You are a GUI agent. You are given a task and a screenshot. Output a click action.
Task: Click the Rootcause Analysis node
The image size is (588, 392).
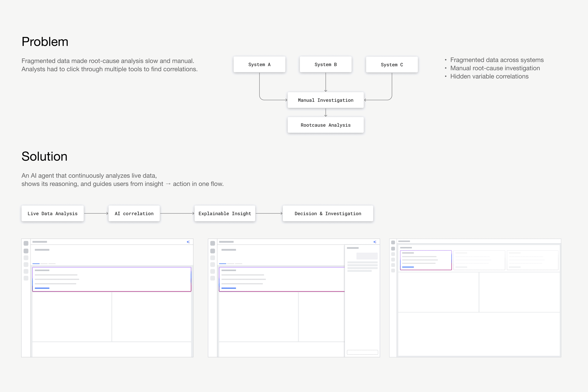coord(326,125)
